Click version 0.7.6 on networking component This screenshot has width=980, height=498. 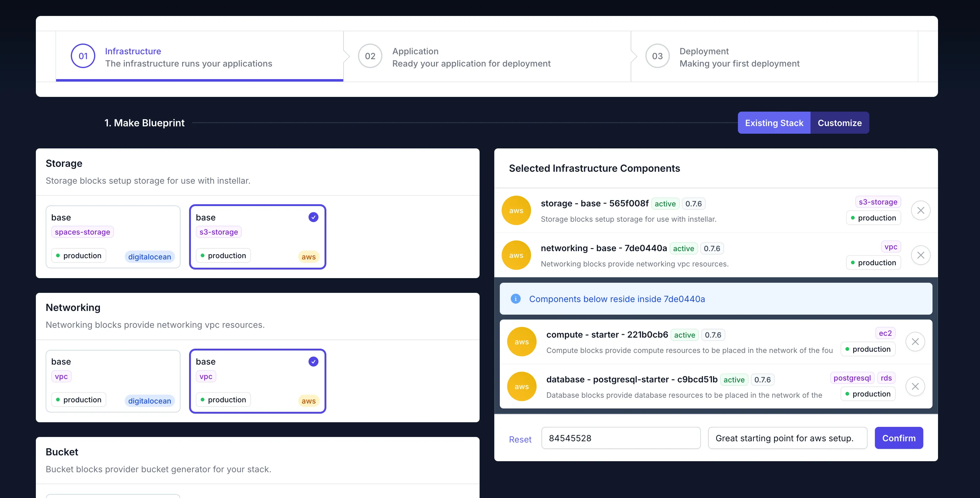(712, 248)
